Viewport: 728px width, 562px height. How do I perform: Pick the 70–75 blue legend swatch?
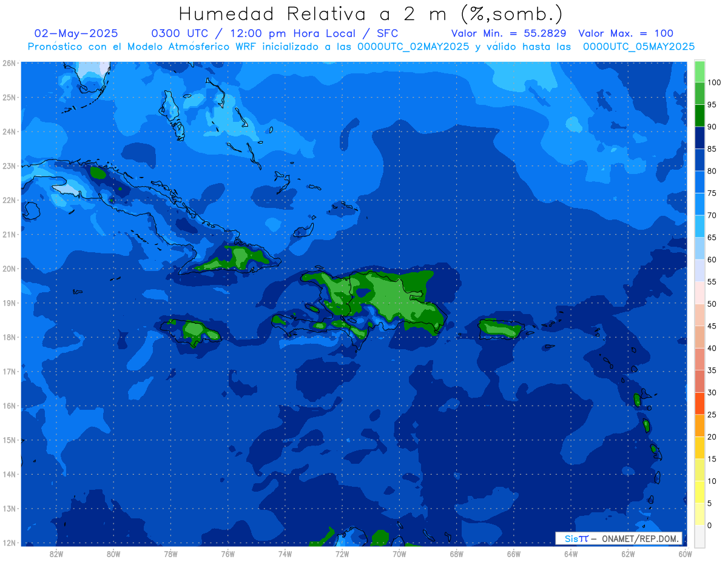click(699, 204)
